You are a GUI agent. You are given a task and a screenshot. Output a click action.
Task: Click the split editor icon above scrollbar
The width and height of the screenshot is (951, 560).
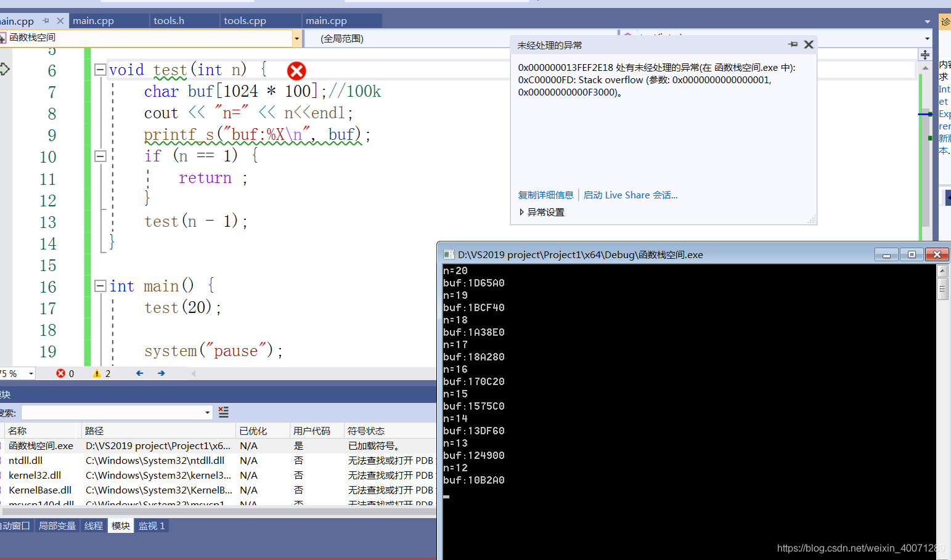(925, 55)
